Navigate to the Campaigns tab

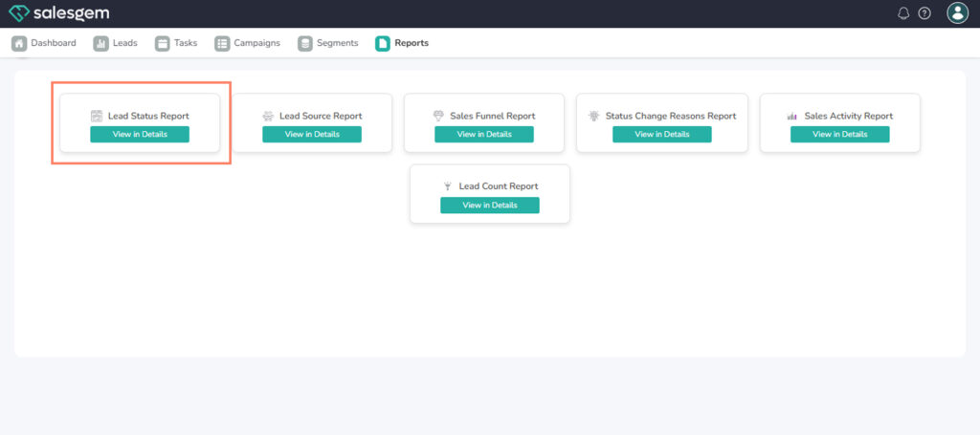tap(248, 43)
